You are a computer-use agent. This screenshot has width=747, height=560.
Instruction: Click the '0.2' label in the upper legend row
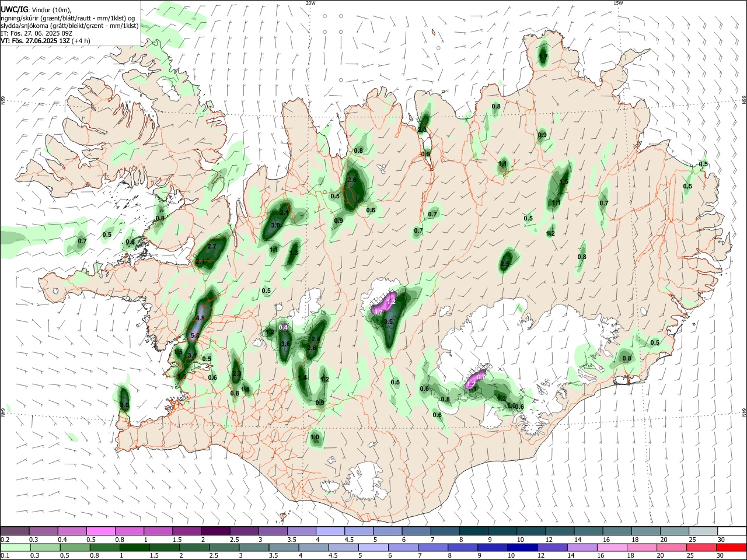pos(5,540)
